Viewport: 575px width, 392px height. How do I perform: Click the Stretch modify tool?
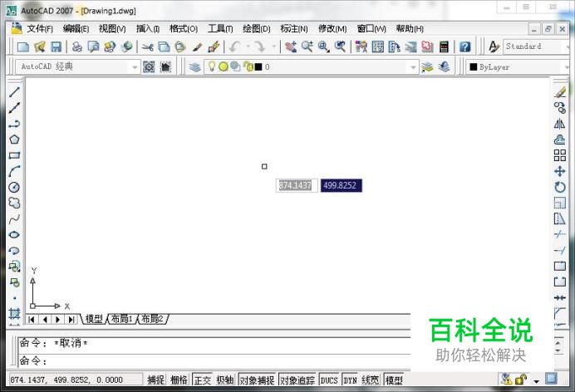559,219
